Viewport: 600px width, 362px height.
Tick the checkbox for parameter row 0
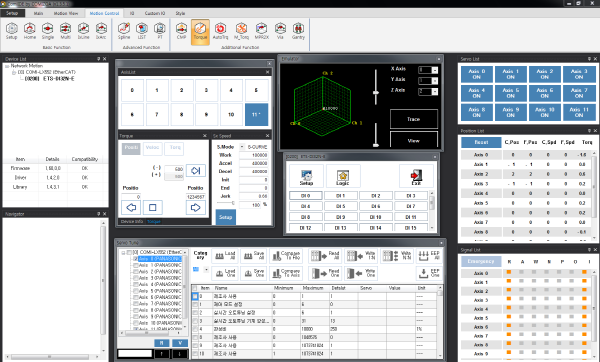195,296
